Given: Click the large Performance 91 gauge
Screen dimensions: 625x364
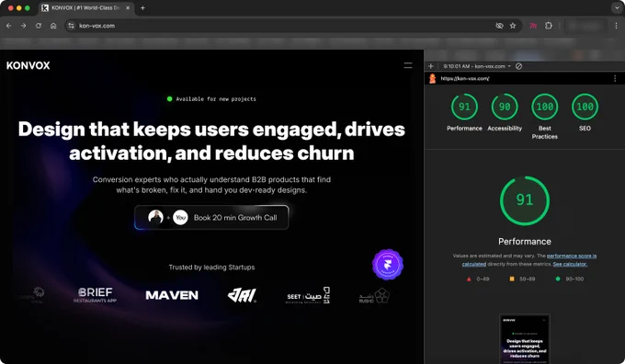Looking at the screenshot, I should tap(525, 200).
